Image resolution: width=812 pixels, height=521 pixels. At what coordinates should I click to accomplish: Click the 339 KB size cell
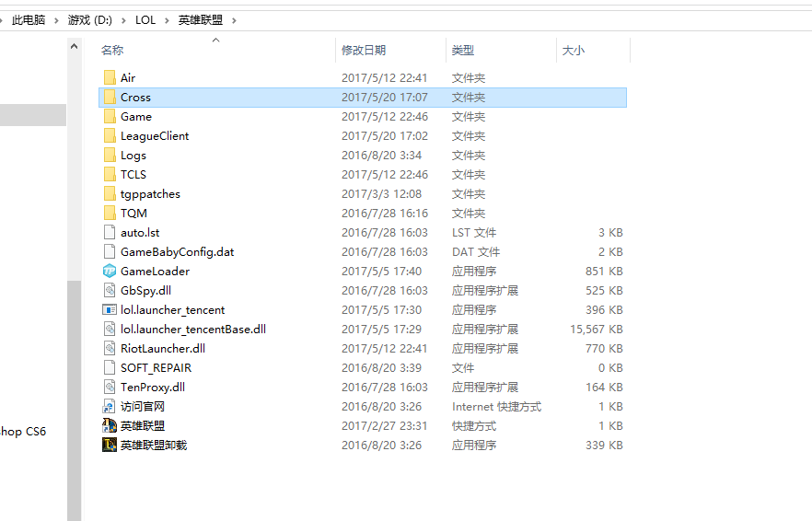tap(604, 446)
